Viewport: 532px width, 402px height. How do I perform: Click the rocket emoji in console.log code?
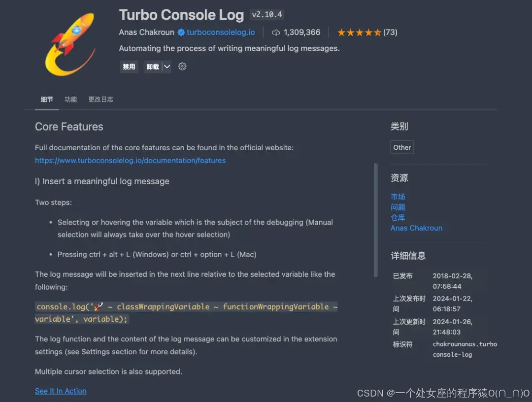(99, 307)
